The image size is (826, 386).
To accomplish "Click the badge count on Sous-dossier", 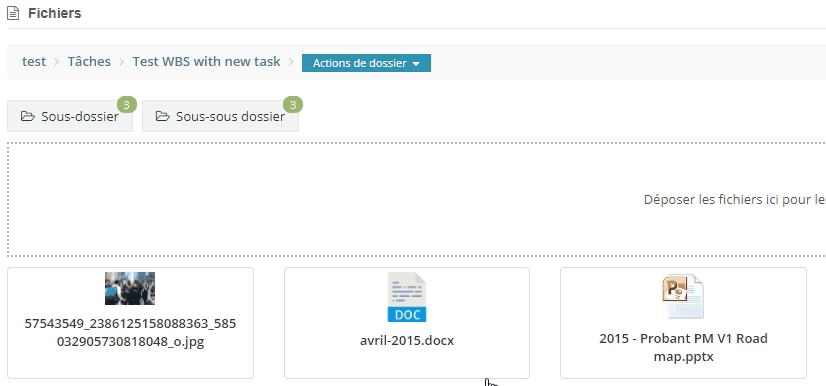I will [x=127, y=104].
